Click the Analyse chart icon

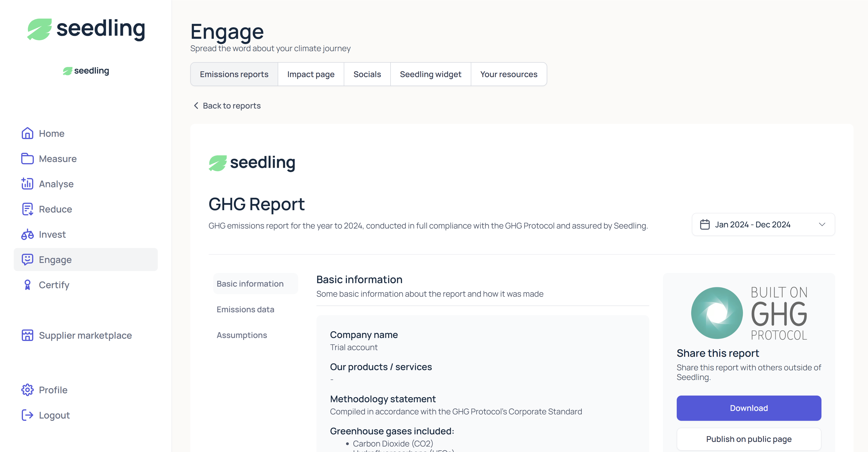[x=27, y=184]
